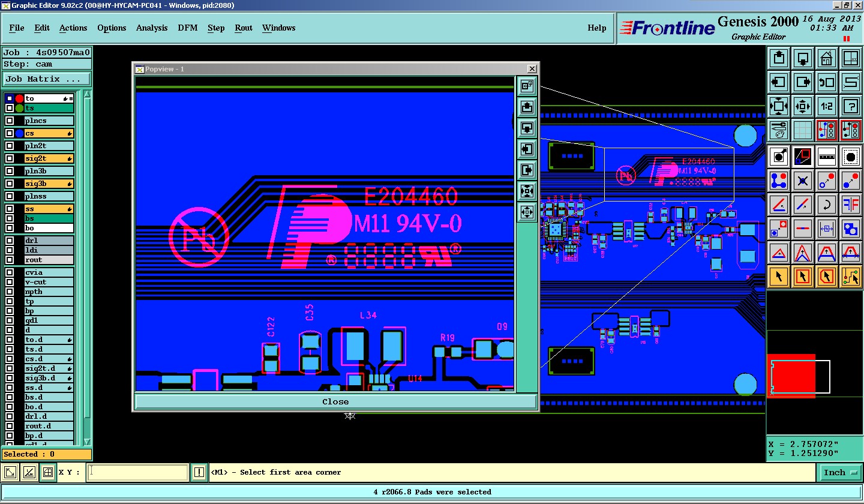Viewport: 864px width, 504px height.
Task: Click the Popview pan up icon
Action: point(527,107)
